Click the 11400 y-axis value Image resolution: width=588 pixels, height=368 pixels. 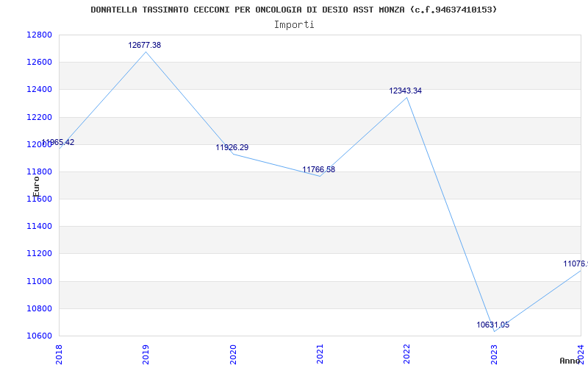(39, 227)
